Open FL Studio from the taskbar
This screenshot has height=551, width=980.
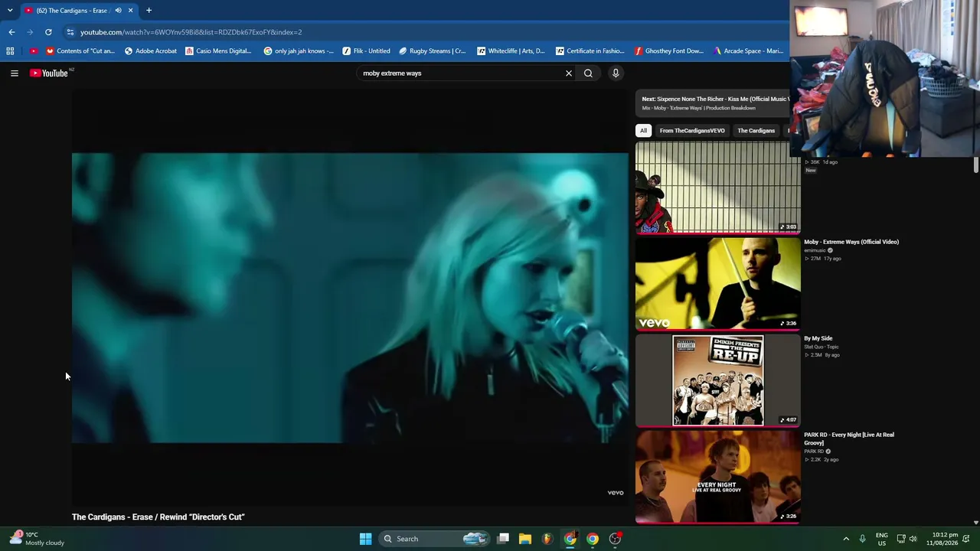coord(547,539)
